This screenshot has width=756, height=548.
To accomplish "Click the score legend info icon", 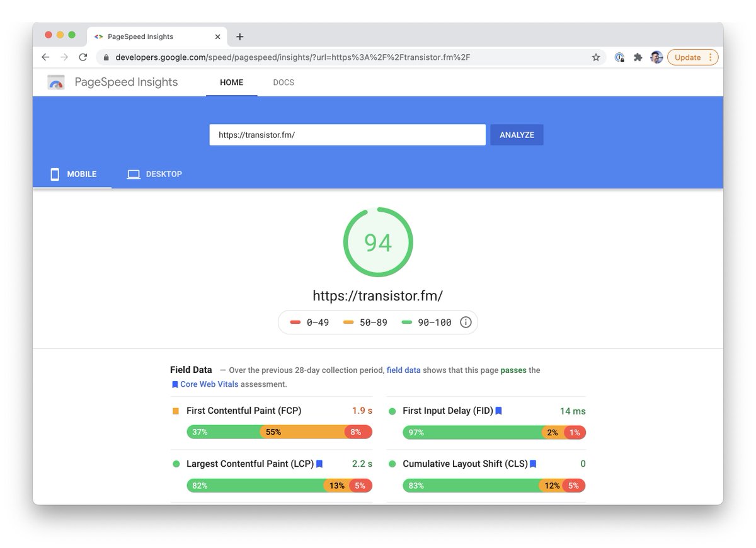I will [x=466, y=323].
